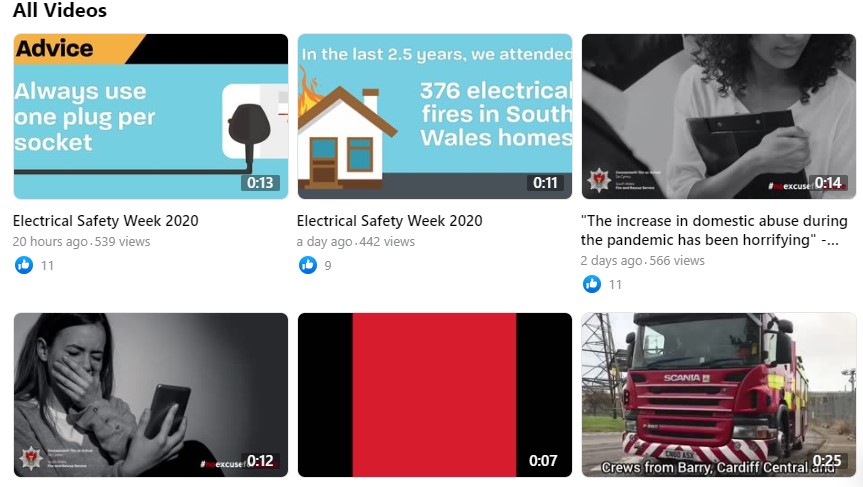Image resolution: width=863 pixels, height=487 pixels.
Task: Play the solid red rectangle video
Action: point(435,395)
